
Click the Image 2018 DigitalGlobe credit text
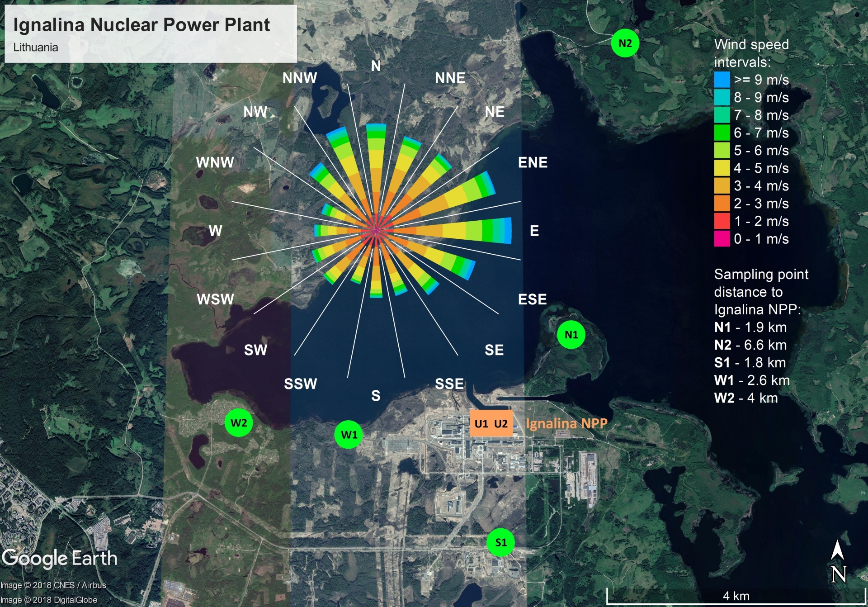(x=49, y=600)
